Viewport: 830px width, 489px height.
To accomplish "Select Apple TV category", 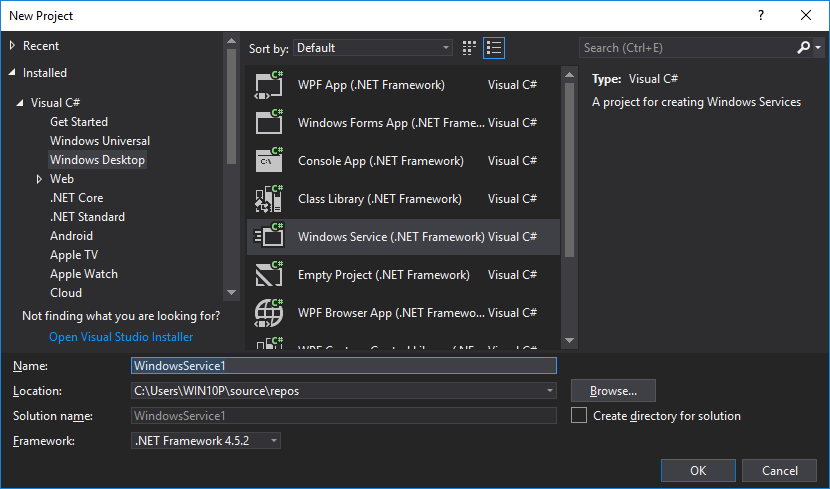I will pos(74,255).
